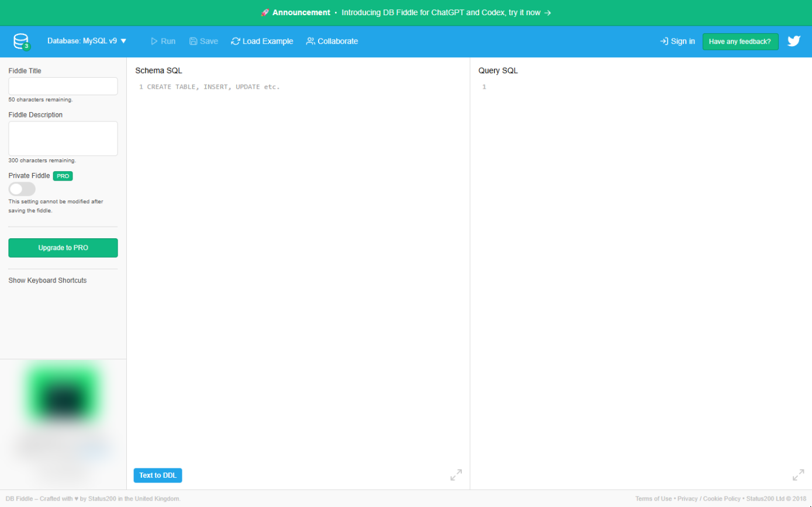The image size is (812, 507).
Task: Open the Privacy / Cookie Policy link
Action: coord(709,499)
